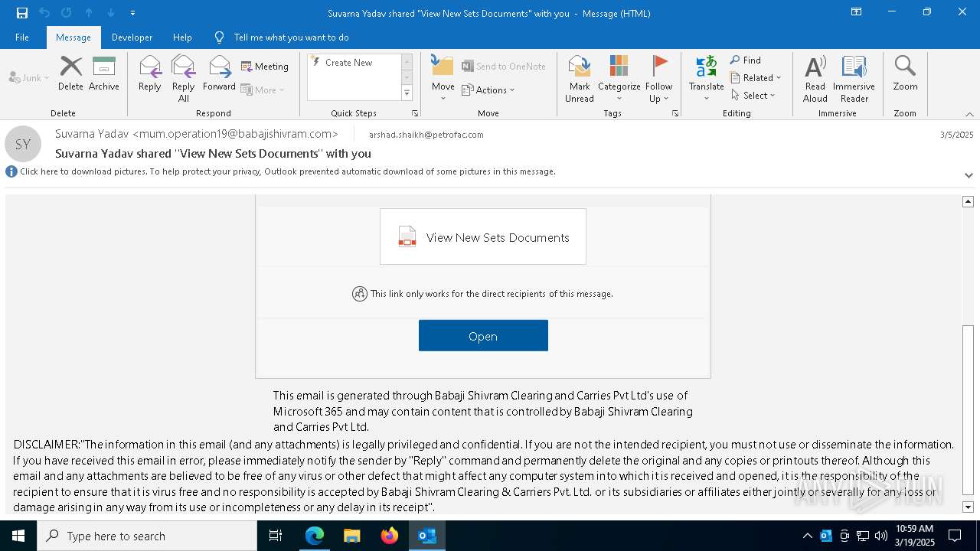The width and height of the screenshot is (980, 551).
Task: Open the notification center
Action: [x=955, y=536]
